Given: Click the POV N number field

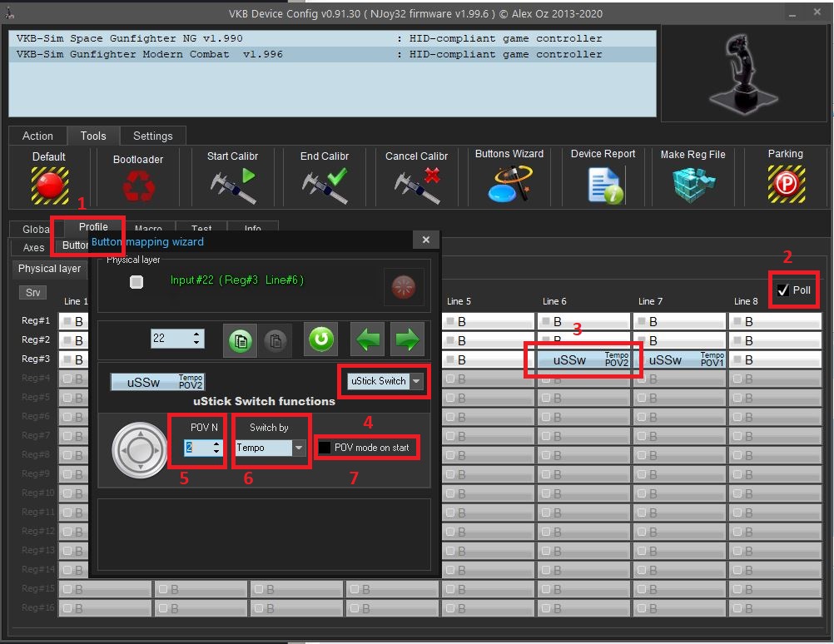Looking at the screenshot, I should click(198, 448).
